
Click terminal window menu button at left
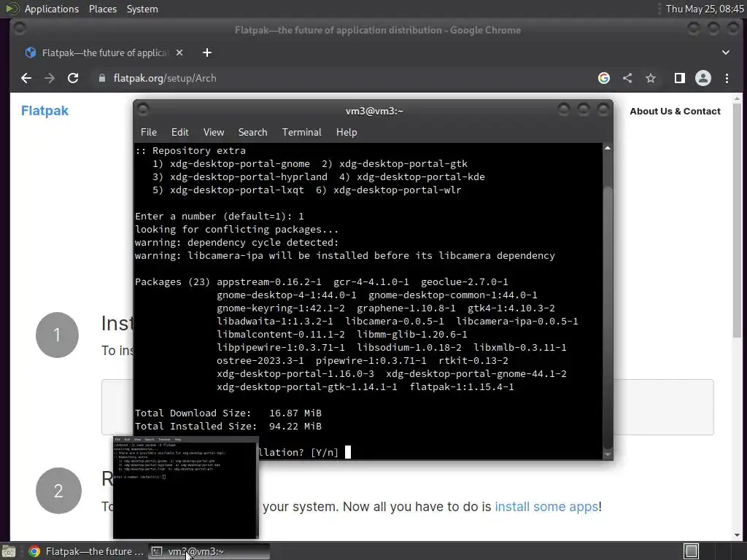point(143,110)
